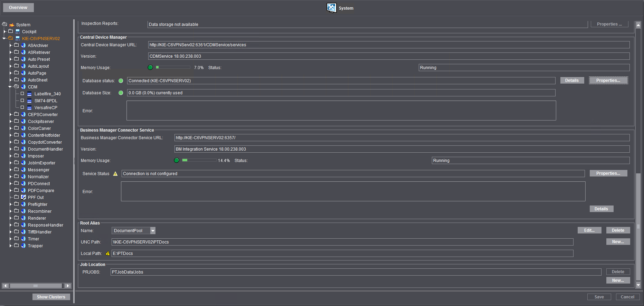The height and width of the screenshot is (306, 644).
Task: Collapse the KIE-C6VPNSERV02 tree node
Action: (x=4, y=38)
